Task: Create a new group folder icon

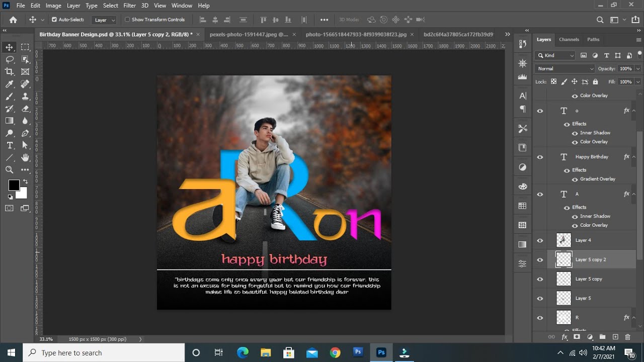Action: click(x=602, y=337)
